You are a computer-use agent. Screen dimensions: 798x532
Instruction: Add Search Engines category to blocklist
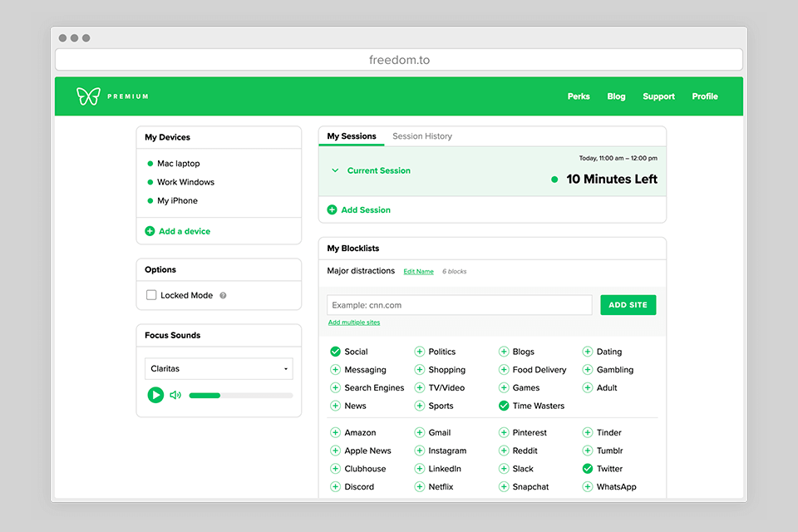point(335,388)
